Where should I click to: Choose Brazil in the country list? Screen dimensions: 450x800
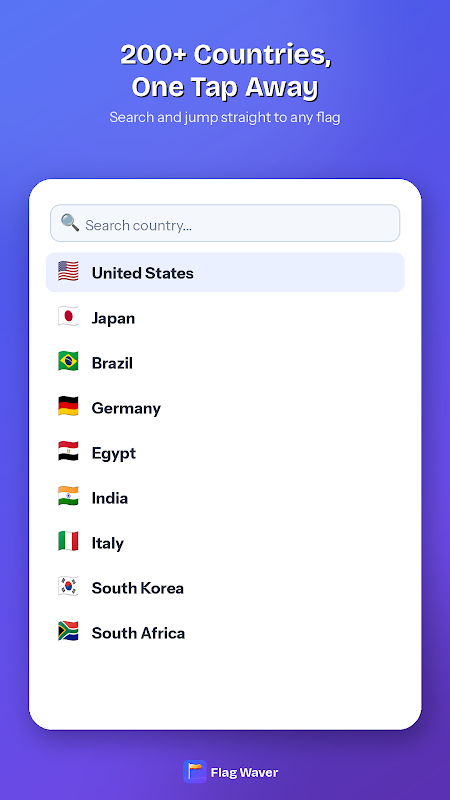225,362
